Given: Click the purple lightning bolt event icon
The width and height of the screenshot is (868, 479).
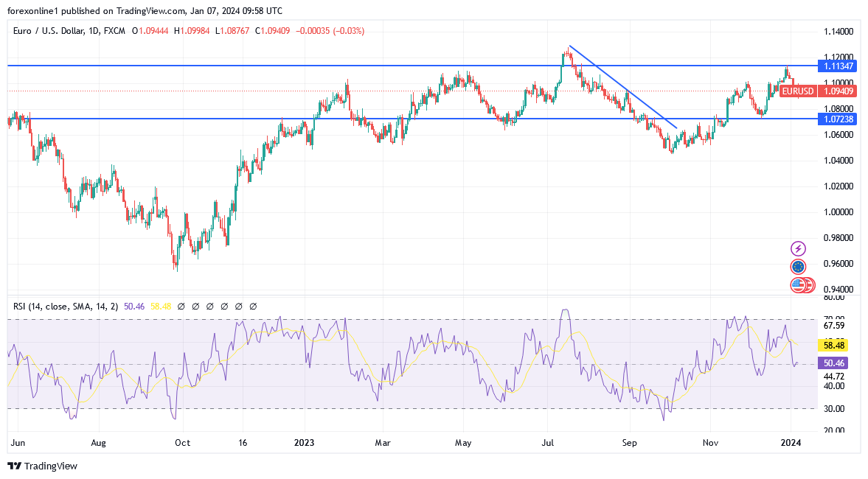Looking at the screenshot, I should [798, 249].
